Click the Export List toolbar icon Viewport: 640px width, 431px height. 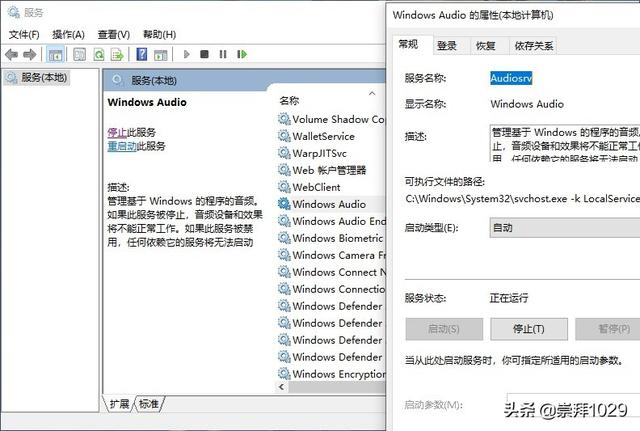pos(118,54)
